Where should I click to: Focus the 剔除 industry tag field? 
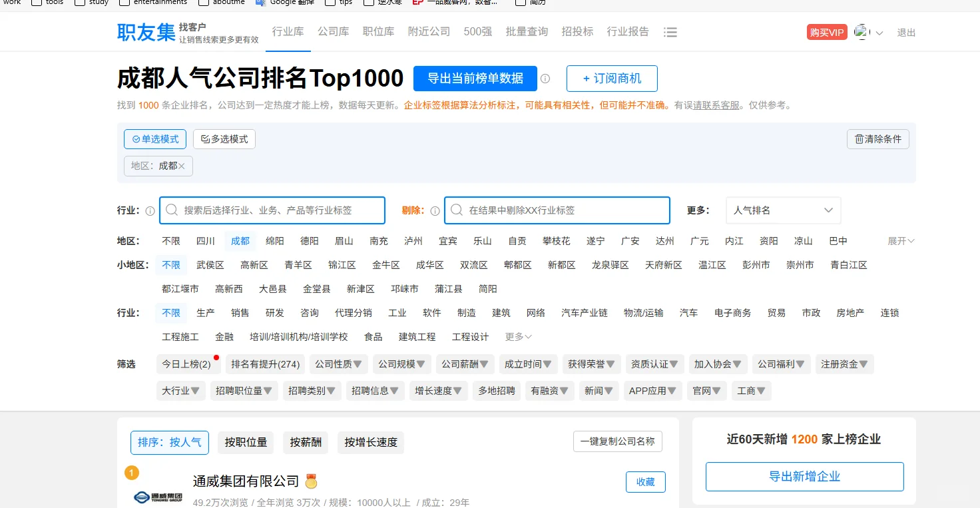point(557,210)
